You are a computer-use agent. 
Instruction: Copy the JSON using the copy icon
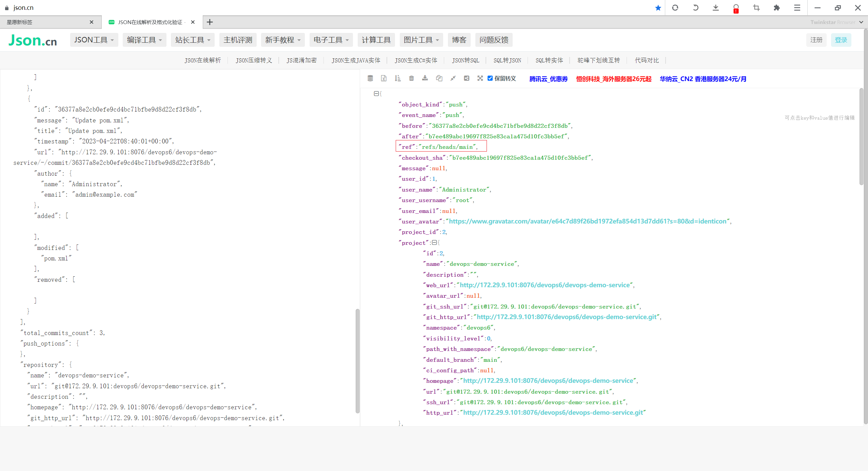click(439, 78)
